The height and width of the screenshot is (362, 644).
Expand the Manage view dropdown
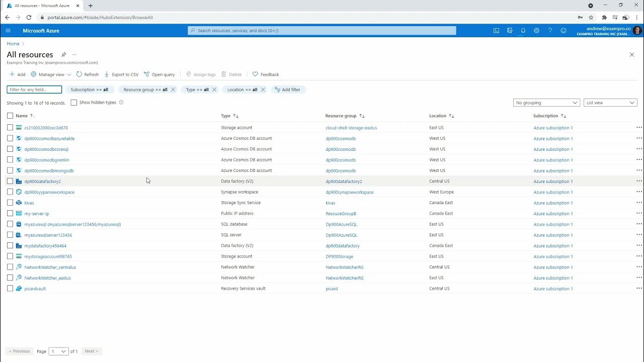[51, 74]
